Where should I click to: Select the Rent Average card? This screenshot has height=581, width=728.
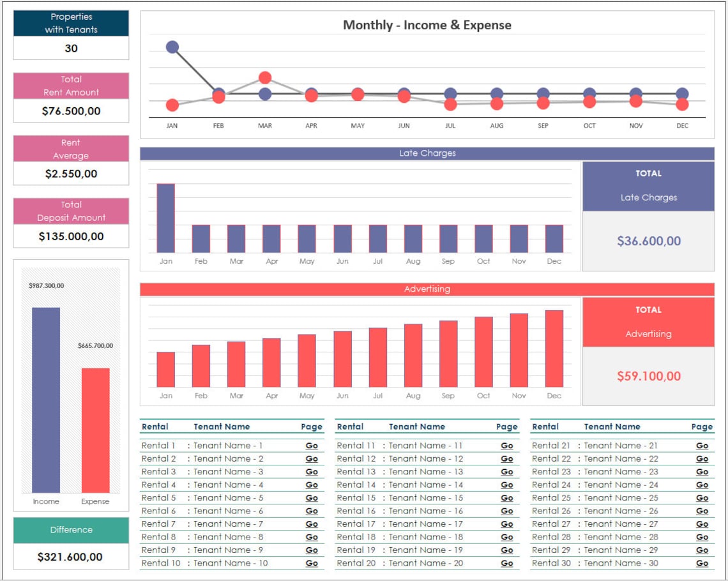pos(71,149)
